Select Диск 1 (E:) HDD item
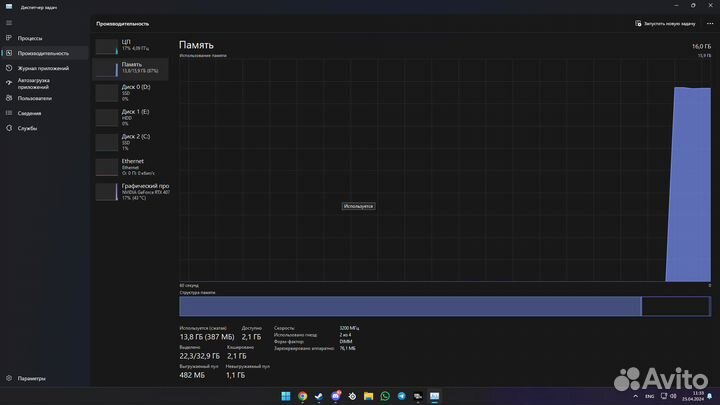720x405 pixels. [x=131, y=116]
